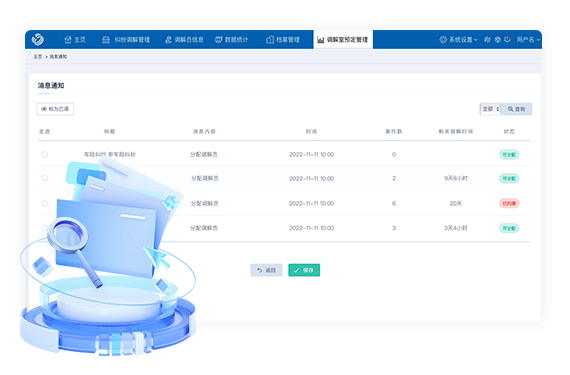Open notifications icon with the red dot
Image resolution: width=570 pixels, height=375 pixels.
508,39
